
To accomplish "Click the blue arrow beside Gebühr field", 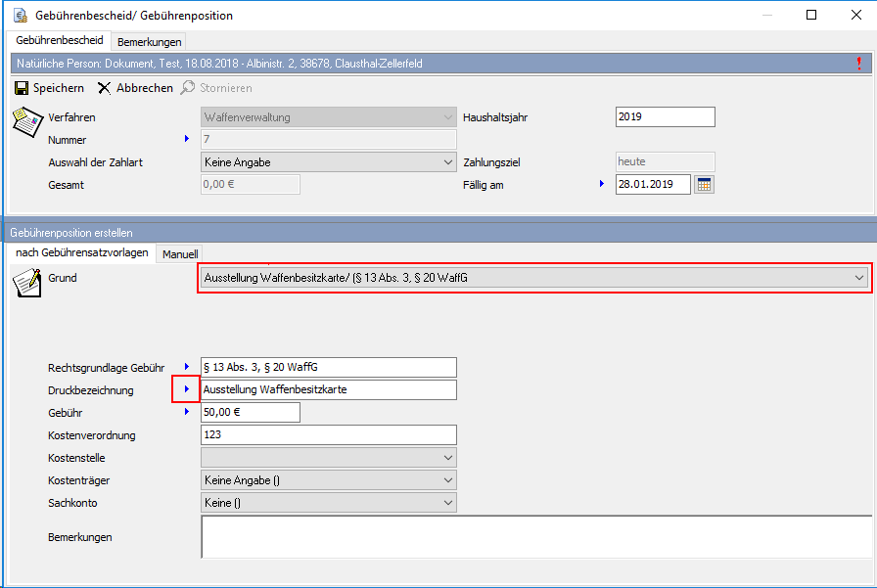I will [x=186, y=412].
